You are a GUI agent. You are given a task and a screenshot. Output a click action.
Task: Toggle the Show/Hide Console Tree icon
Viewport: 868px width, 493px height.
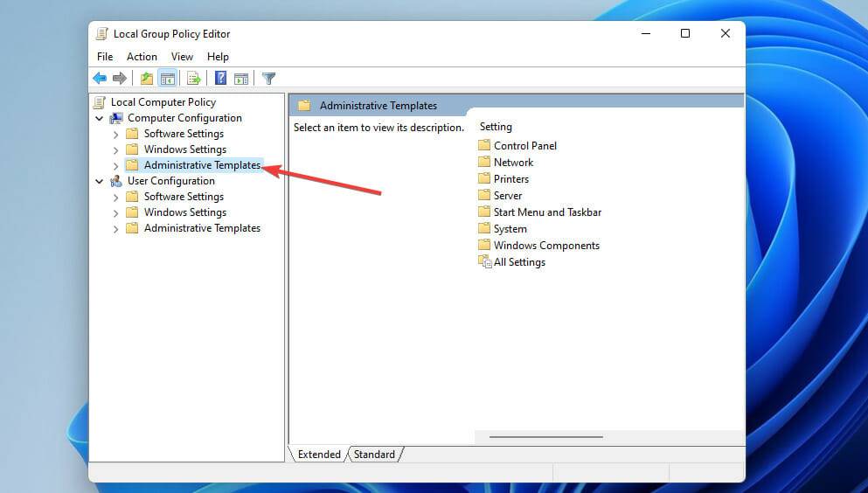168,79
